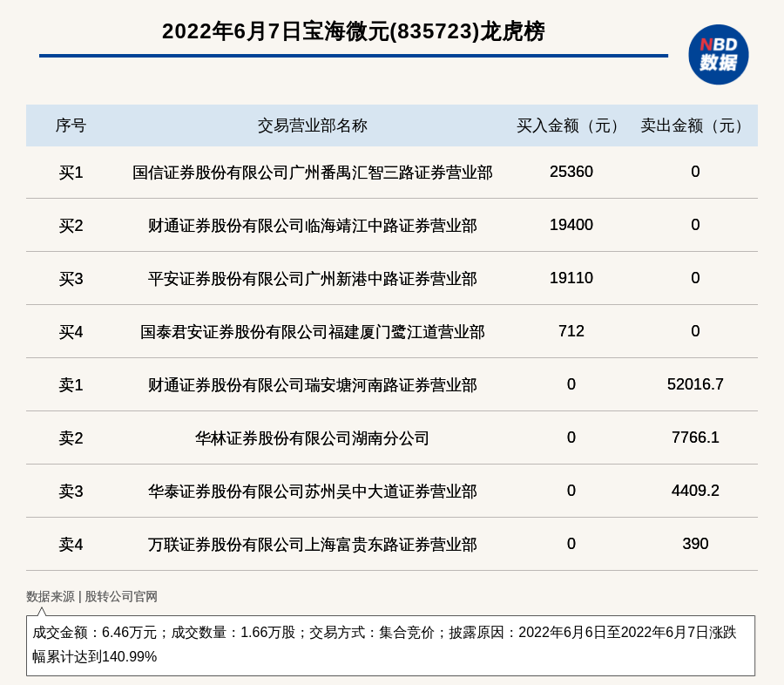Viewport: 784px width, 685px height.
Task: Select sell amount 52016.7
Action: 695,383
